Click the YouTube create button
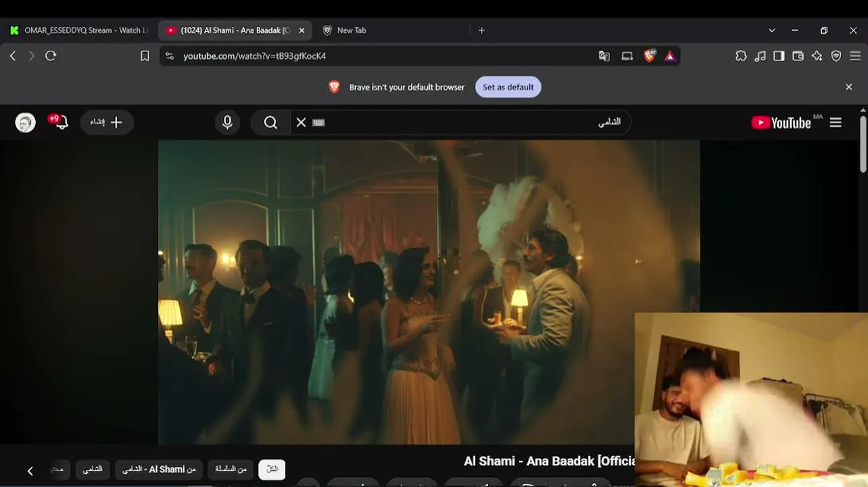 (107, 122)
